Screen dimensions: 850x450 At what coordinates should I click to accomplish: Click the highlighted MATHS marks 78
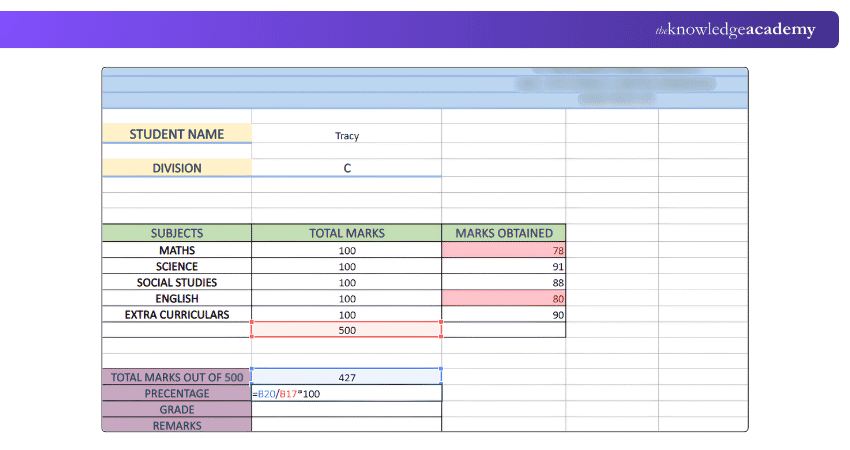[x=504, y=250]
